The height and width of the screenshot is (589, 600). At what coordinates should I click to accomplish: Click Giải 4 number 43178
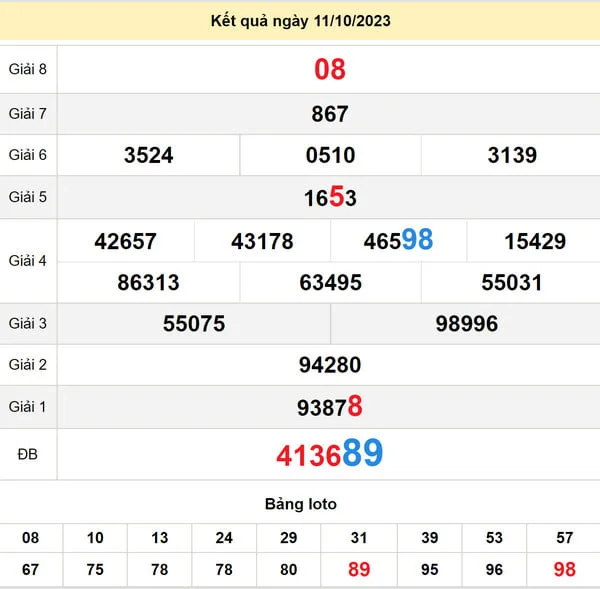(262, 241)
